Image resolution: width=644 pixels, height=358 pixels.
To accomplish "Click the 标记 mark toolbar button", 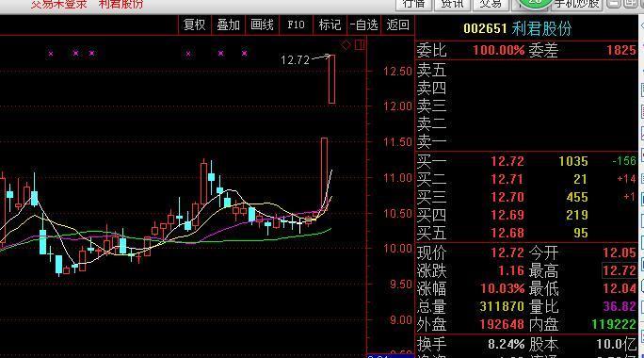I will tap(330, 24).
